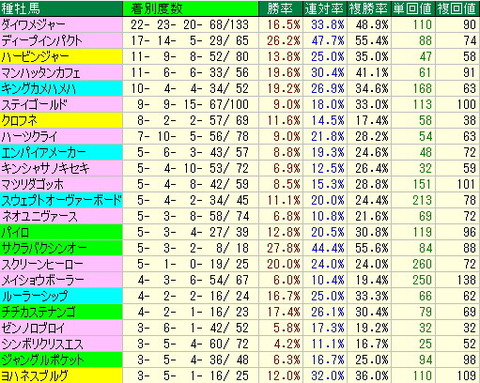Select the ルーラーシップ name cell

(x=61, y=296)
